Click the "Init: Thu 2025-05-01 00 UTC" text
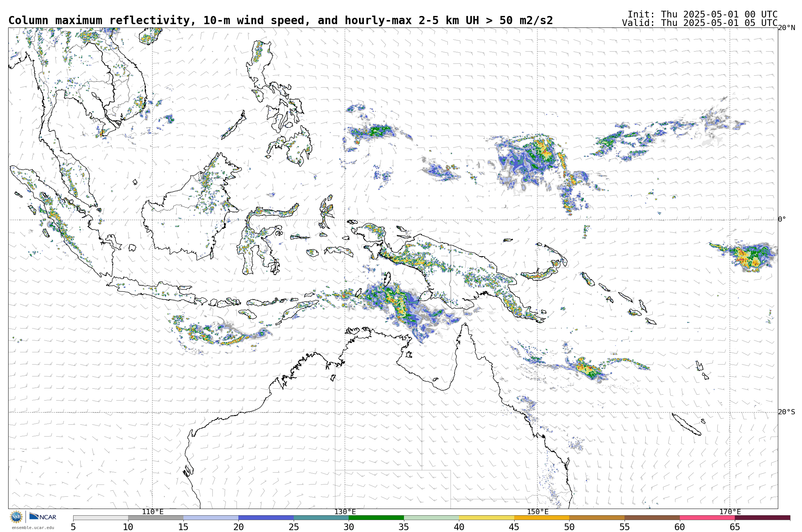The width and height of the screenshot is (802, 532). pyautogui.click(x=702, y=14)
